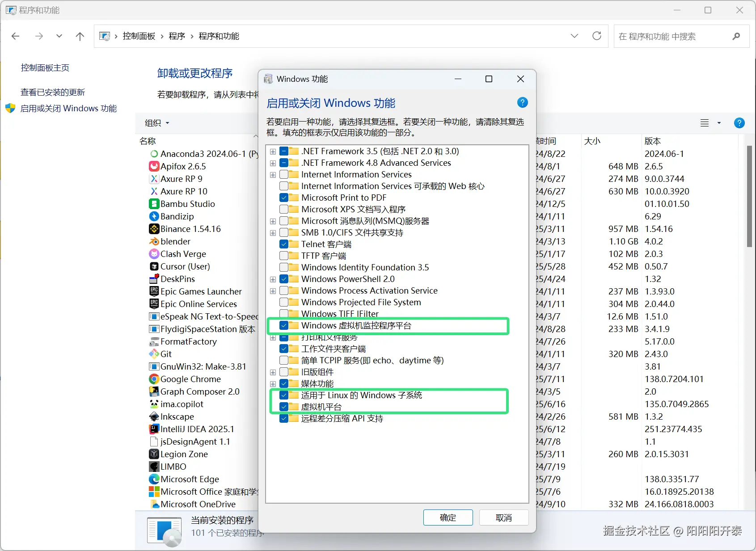Enable the TFTP client checkbox
The height and width of the screenshot is (551, 756).
pyautogui.click(x=284, y=256)
